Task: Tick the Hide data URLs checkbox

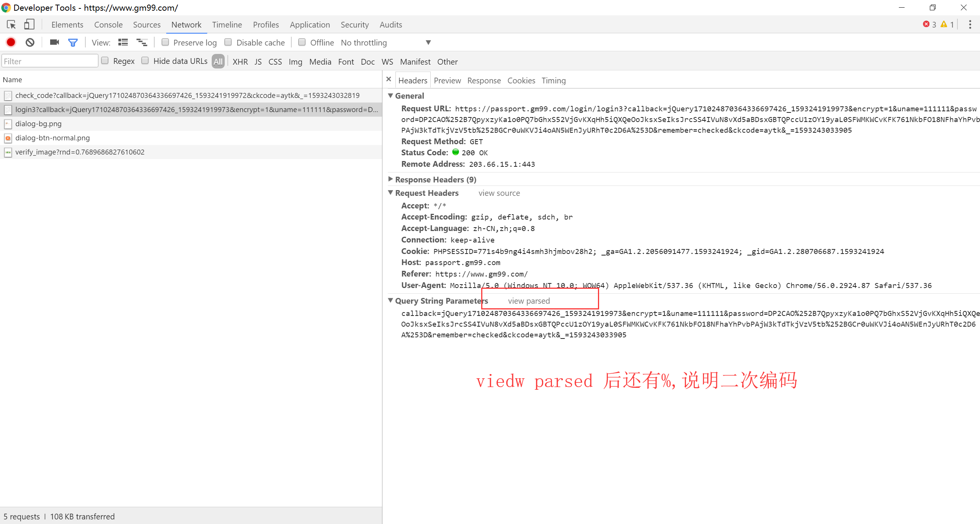Action: (145, 60)
